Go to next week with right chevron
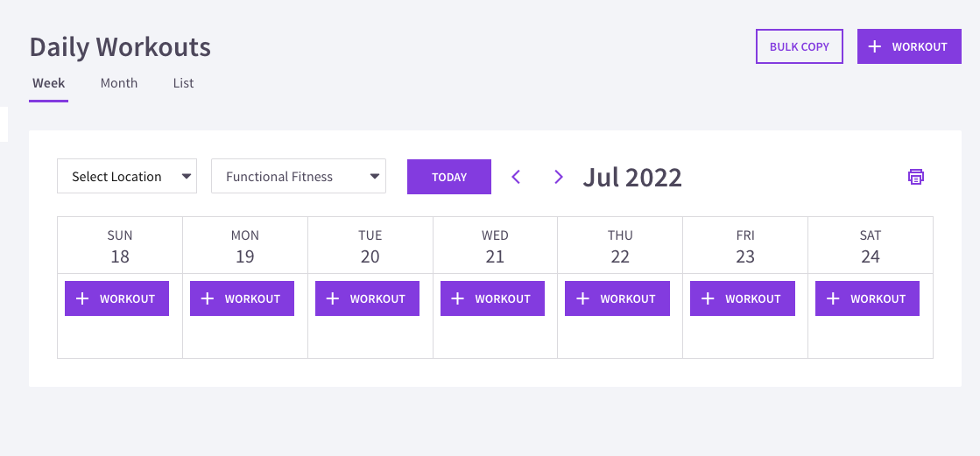This screenshot has height=456, width=980. 559,177
